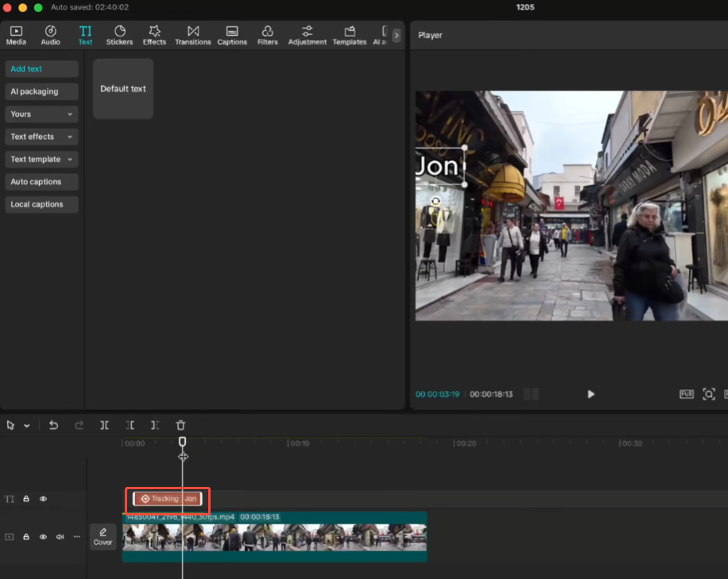
Task: Open video track more options
Action: coord(77,536)
